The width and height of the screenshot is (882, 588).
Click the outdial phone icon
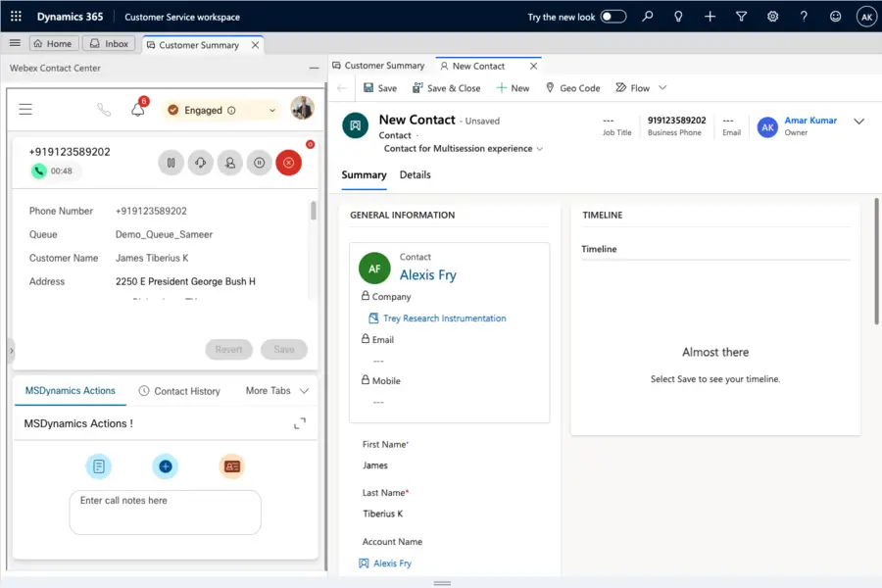104,109
